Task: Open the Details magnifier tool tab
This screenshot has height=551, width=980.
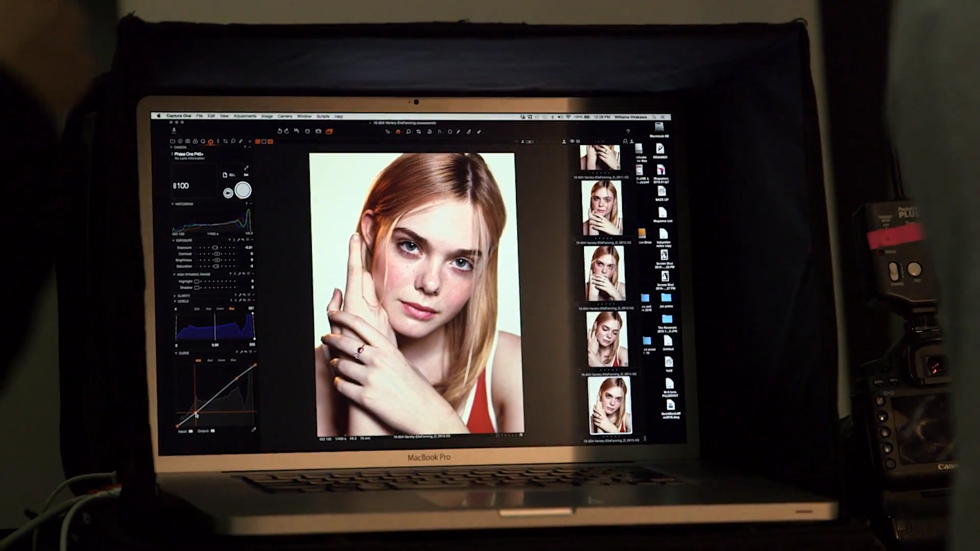Action: pyautogui.click(x=233, y=141)
